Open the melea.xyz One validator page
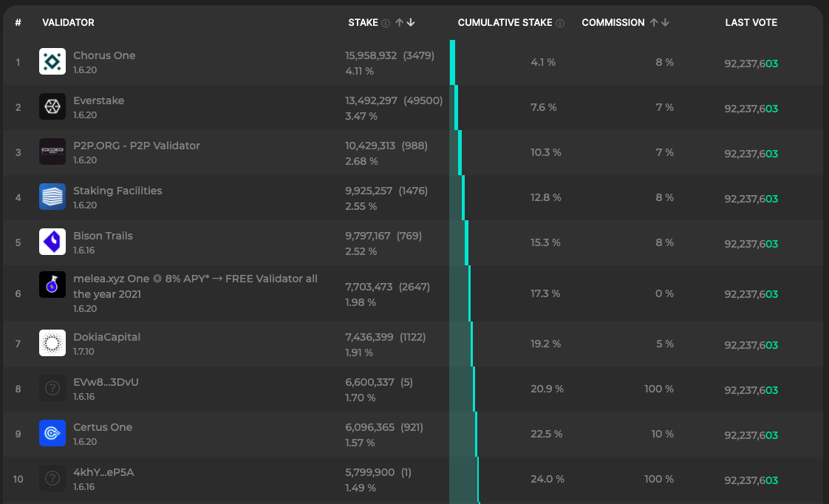This screenshot has height=504, width=829. tap(195, 286)
